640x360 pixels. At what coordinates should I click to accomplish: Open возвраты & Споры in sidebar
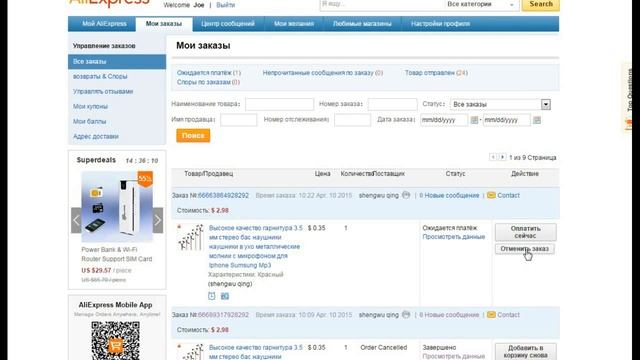[100, 76]
